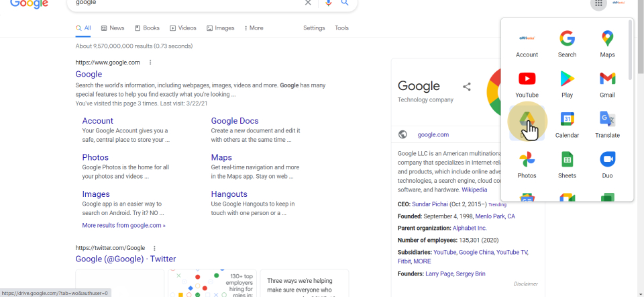Open Google Duo app
Image resolution: width=644 pixels, height=297 pixels.
pyautogui.click(x=607, y=160)
